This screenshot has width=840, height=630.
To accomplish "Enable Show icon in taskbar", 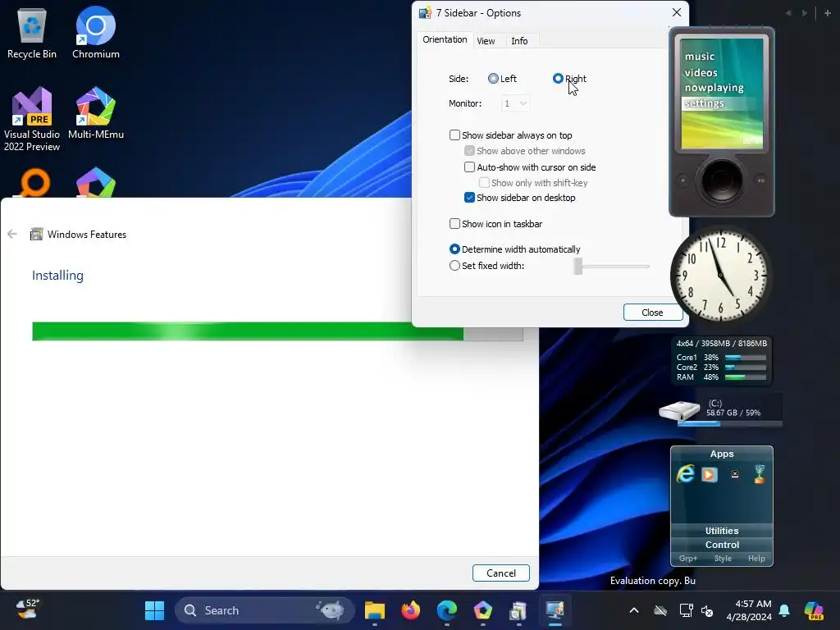I will (x=454, y=224).
